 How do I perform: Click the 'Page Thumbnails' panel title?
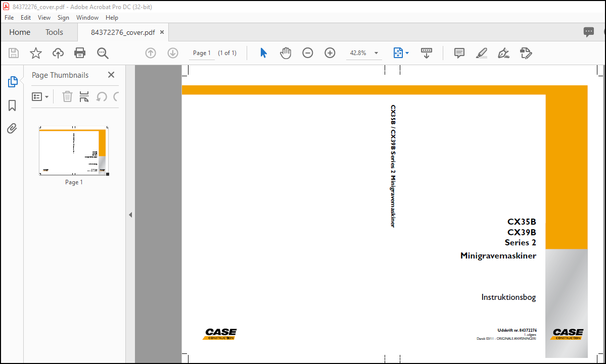60,75
